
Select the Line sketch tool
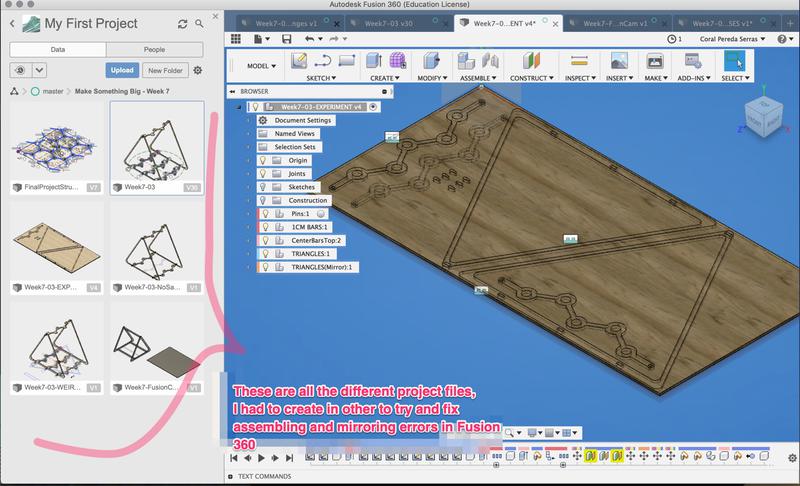tap(322, 61)
